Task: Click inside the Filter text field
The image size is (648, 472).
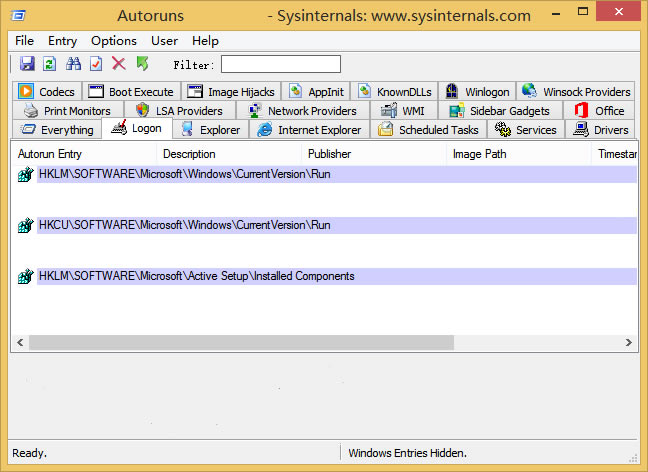Action: point(280,64)
